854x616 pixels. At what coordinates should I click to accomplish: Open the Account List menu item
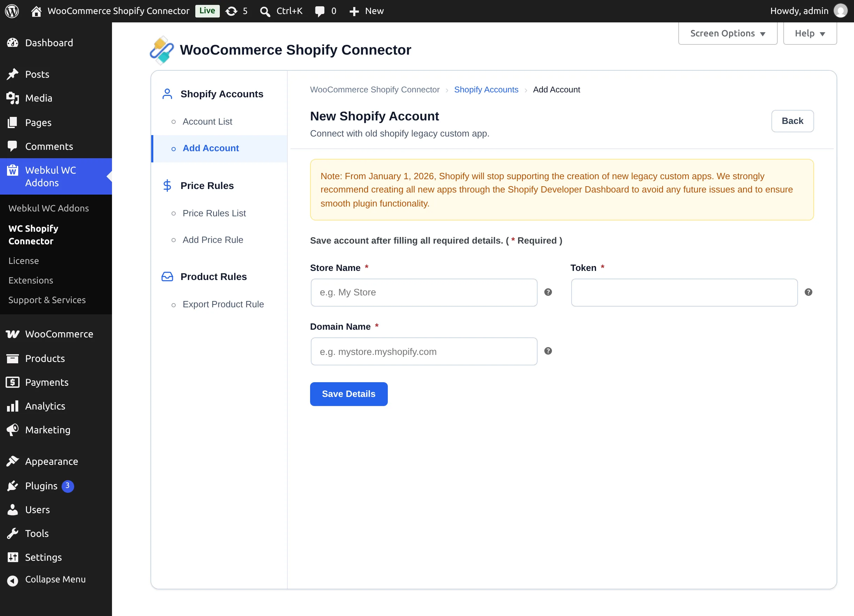(208, 121)
